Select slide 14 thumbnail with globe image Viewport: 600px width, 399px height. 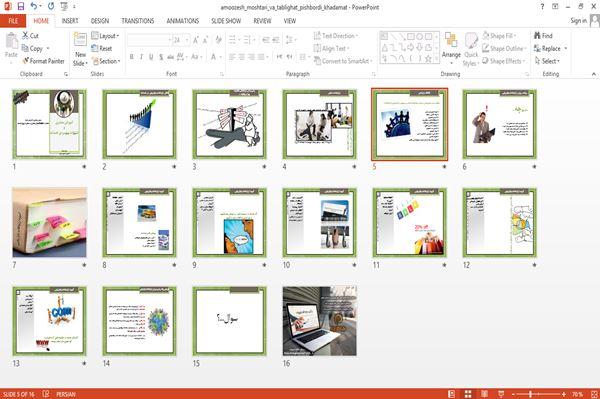click(x=139, y=321)
